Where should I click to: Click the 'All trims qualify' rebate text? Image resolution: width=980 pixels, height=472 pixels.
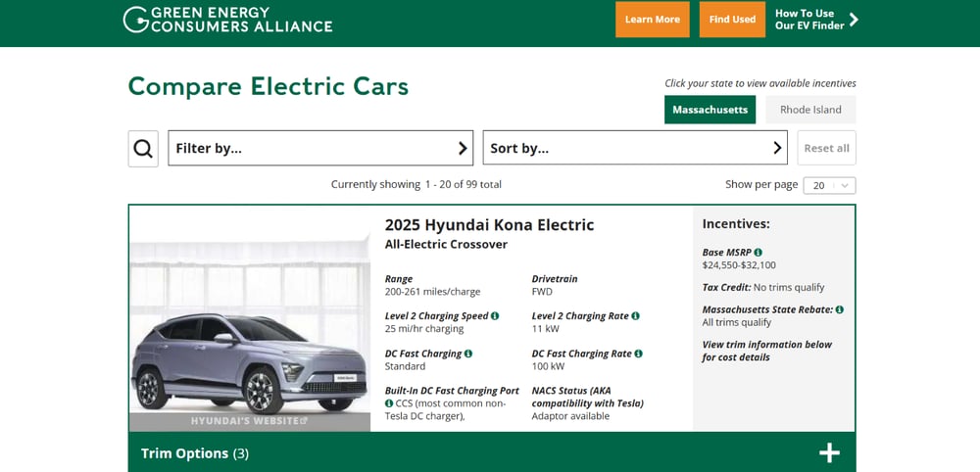(737, 323)
